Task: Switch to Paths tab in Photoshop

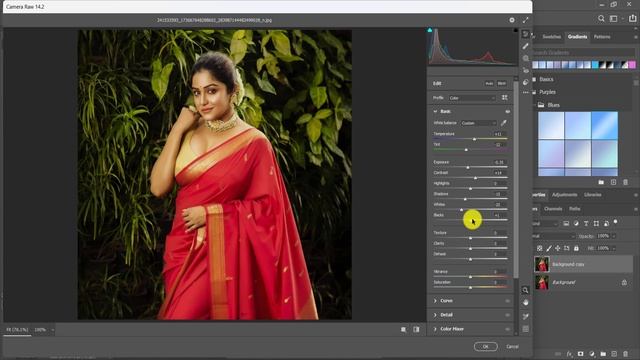Action: [x=575, y=209]
